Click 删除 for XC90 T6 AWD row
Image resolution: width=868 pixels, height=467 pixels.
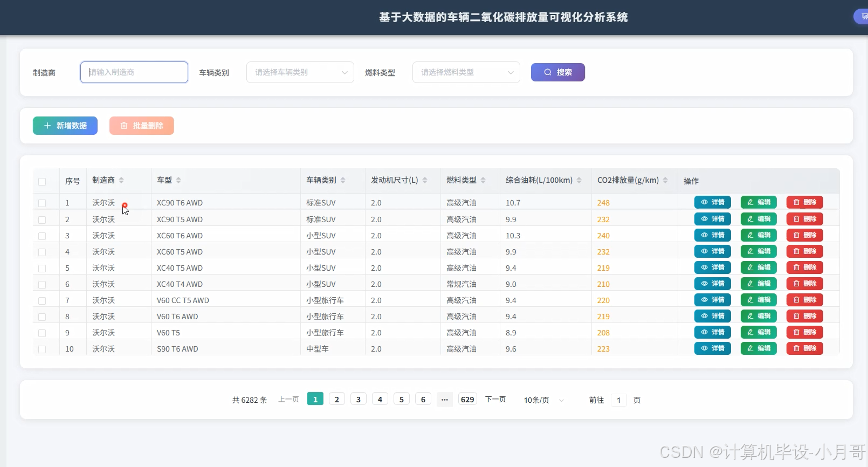click(805, 202)
